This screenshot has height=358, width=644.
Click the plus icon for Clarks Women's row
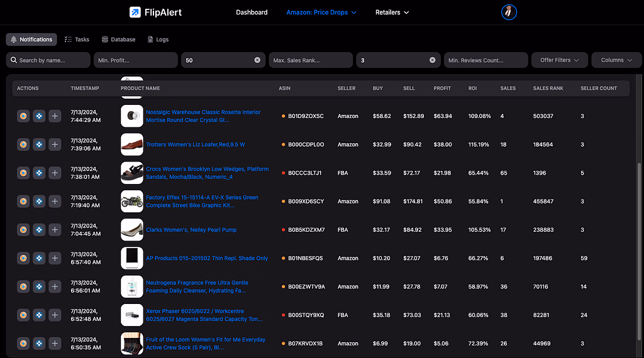click(x=55, y=230)
